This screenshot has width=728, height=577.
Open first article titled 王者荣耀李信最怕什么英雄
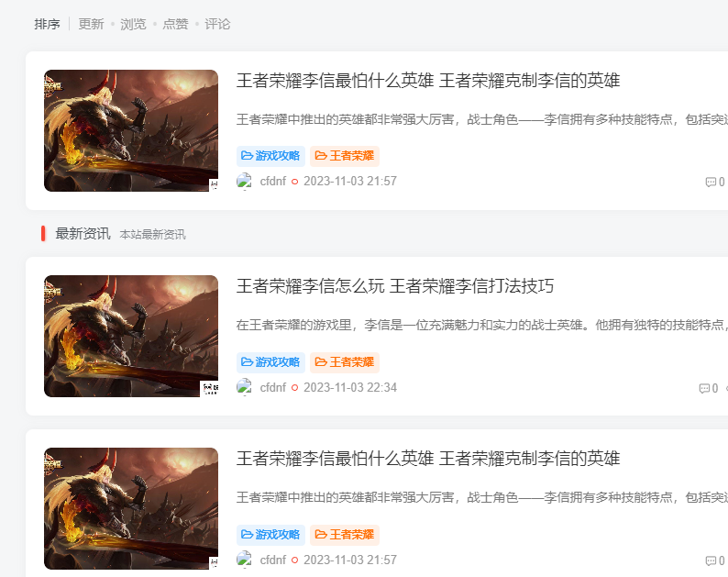point(428,81)
